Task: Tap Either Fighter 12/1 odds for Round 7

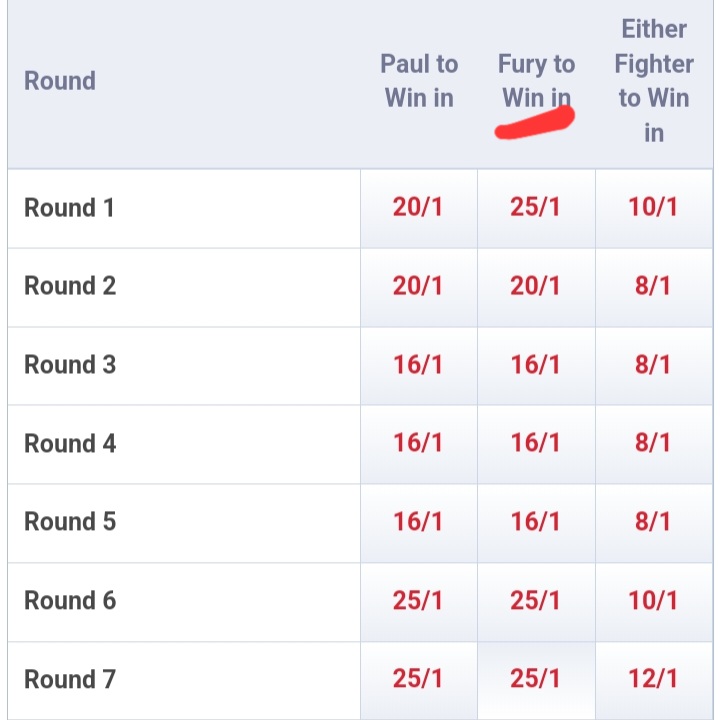Action: click(654, 680)
